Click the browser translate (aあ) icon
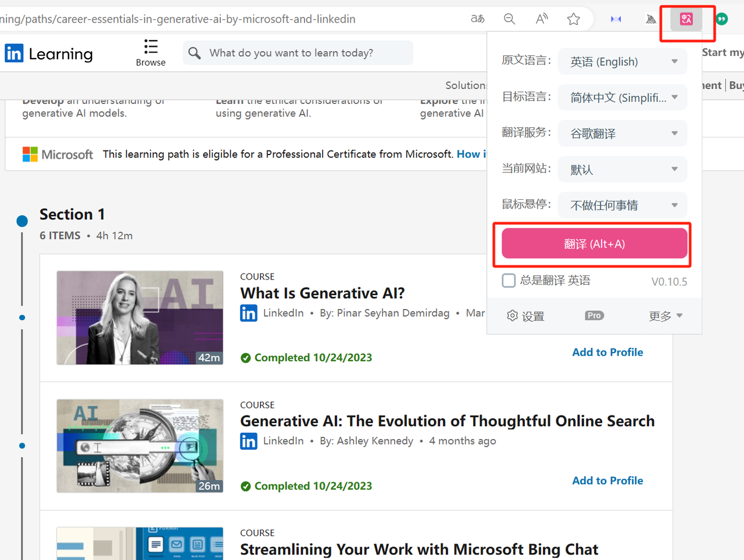 [x=478, y=19]
